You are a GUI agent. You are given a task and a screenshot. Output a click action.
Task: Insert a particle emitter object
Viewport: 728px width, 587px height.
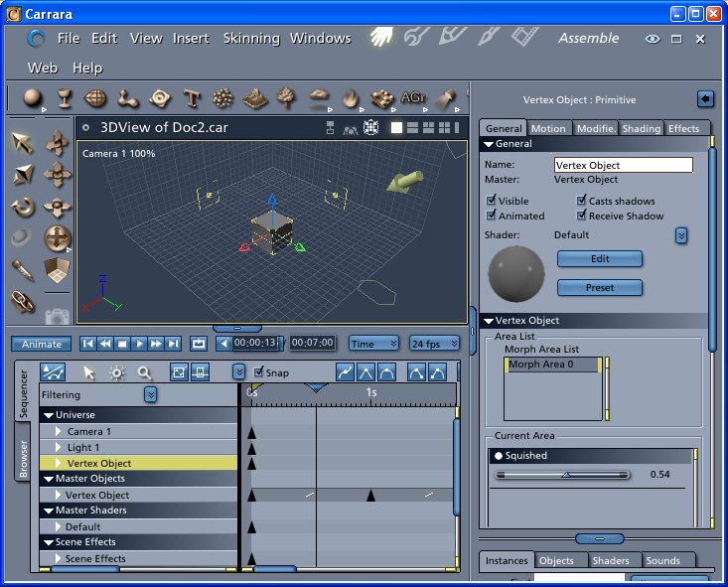pyautogui.click(x=222, y=98)
